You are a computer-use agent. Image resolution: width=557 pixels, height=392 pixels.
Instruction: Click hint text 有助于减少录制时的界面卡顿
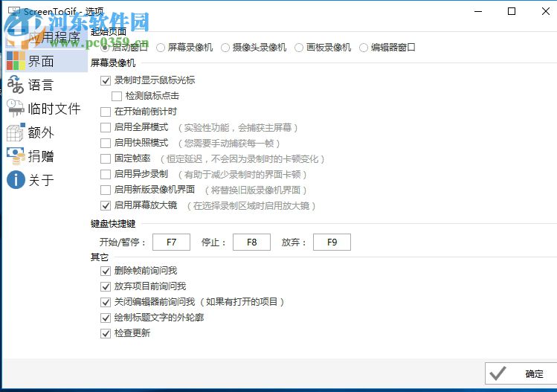[242, 175]
